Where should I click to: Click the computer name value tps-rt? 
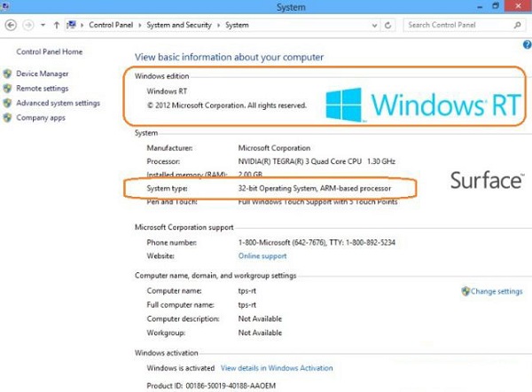point(247,291)
